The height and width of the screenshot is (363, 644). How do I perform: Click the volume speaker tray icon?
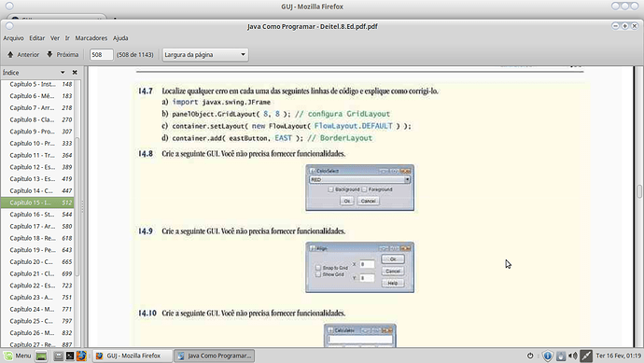click(x=573, y=356)
